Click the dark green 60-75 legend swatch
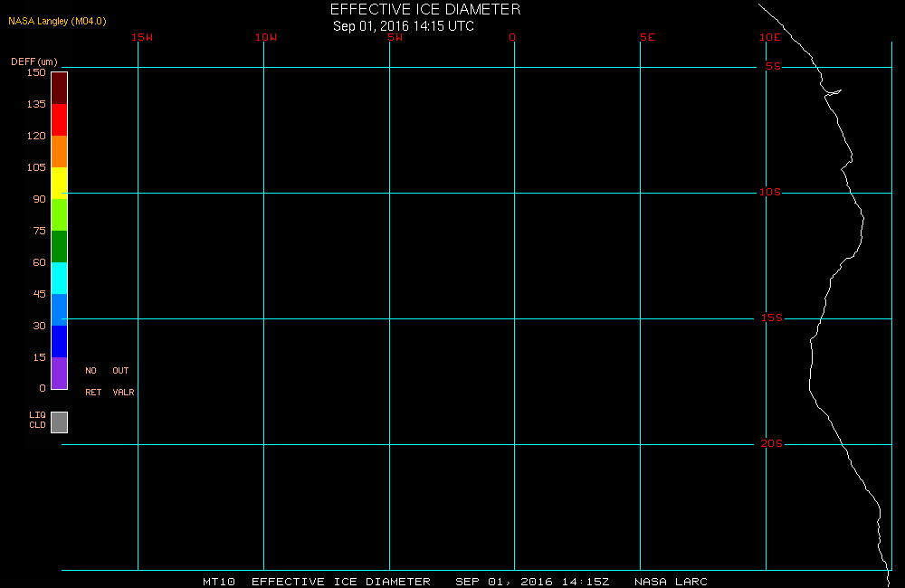The width and height of the screenshot is (905, 588). (x=60, y=246)
